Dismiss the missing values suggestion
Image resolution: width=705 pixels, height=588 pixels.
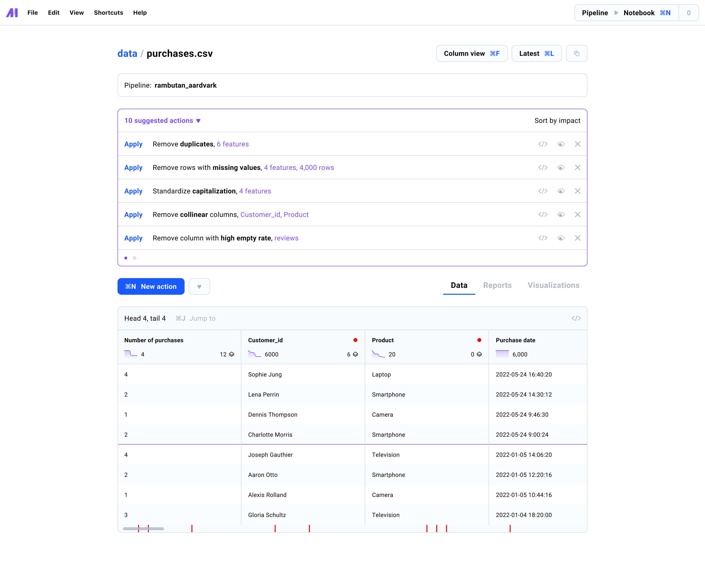(x=577, y=168)
